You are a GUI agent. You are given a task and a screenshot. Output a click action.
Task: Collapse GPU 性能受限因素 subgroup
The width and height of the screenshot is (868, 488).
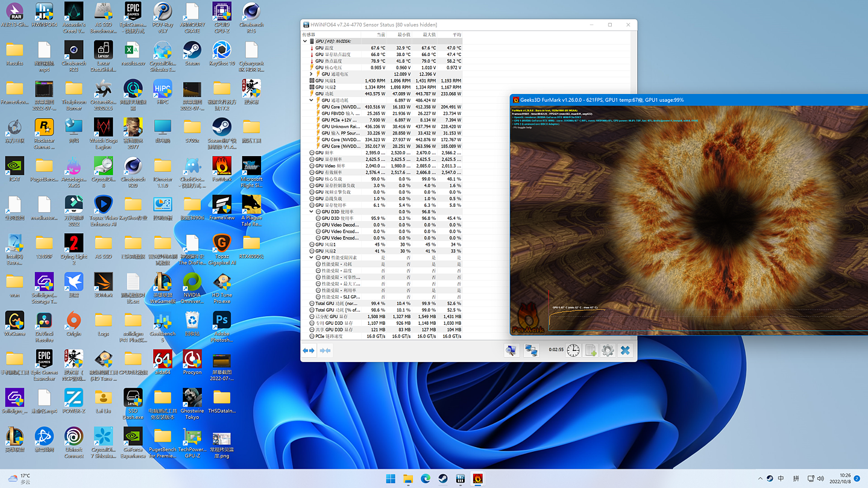(311, 257)
